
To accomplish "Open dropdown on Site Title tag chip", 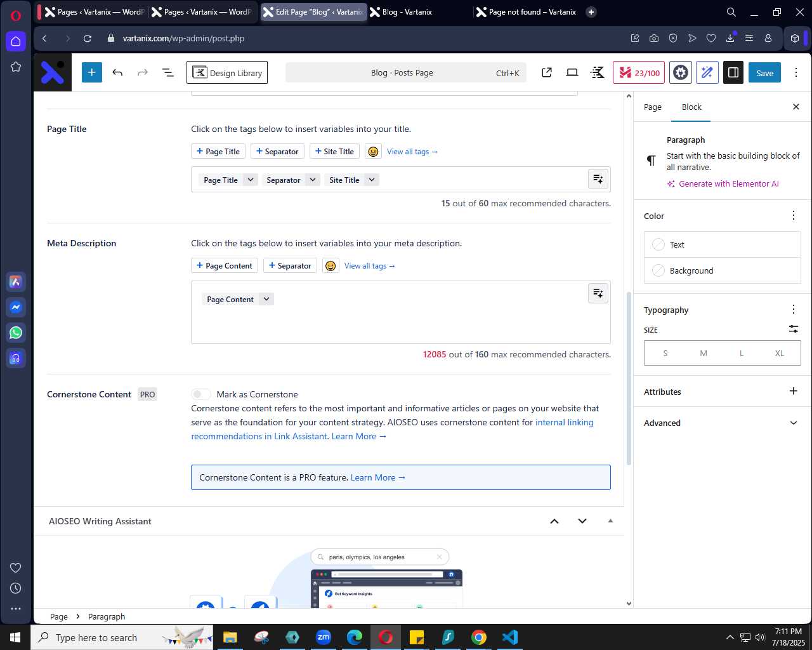I will (x=372, y=180).
